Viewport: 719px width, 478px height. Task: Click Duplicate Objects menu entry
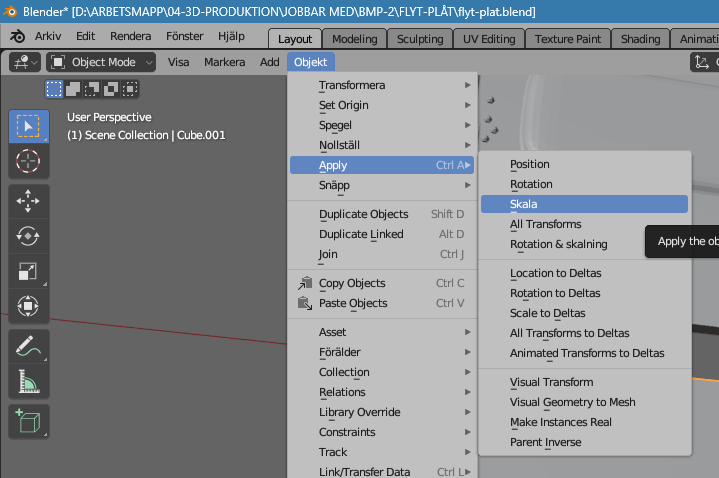(382, 214)
